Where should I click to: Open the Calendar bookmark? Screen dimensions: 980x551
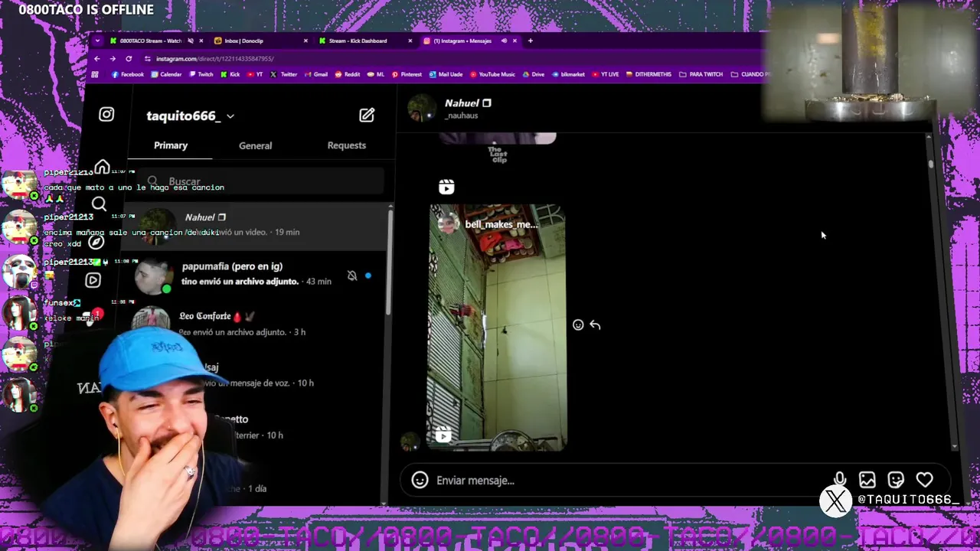click(x=166, y=74)
